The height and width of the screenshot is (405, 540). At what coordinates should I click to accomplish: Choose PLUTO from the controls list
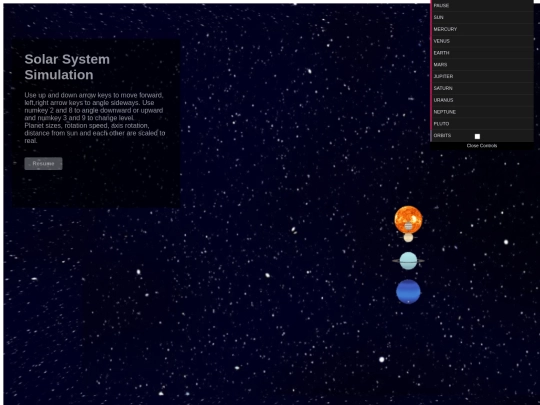(482, 124)
